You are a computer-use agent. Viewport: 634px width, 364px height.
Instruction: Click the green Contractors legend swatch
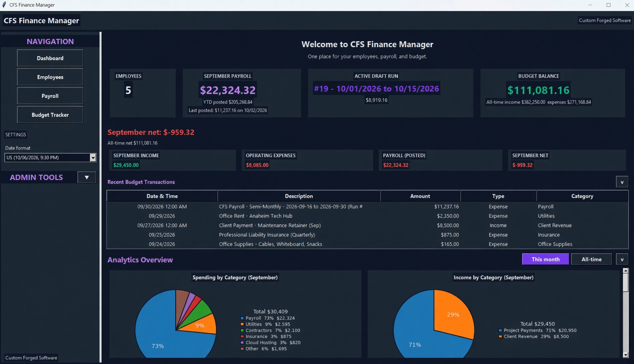(242, 330)
